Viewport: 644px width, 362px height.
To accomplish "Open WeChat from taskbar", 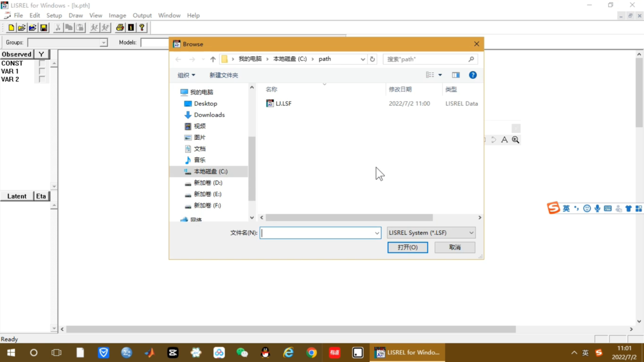I will tap(242, 352).
